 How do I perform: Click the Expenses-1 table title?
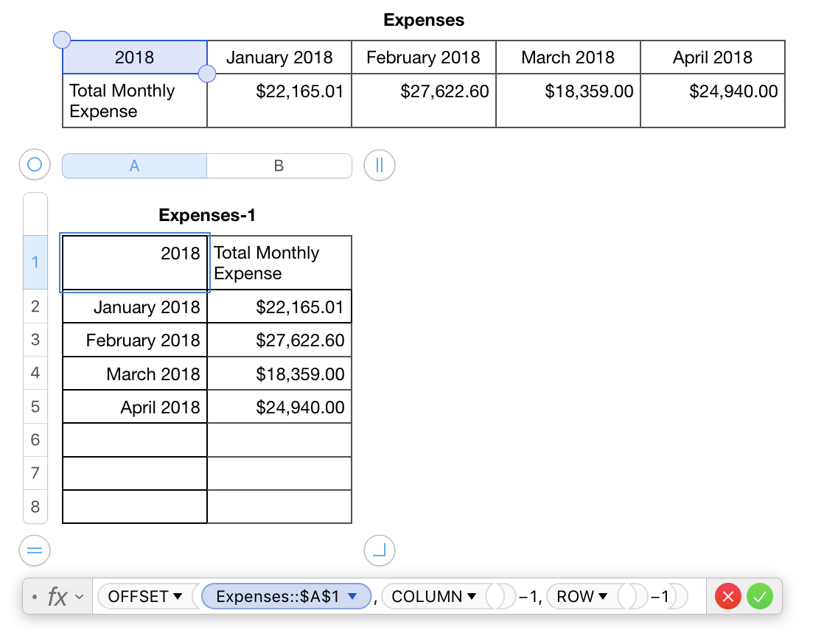[207, 215]
